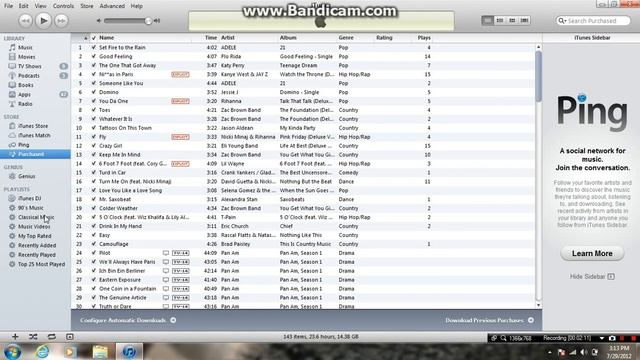
Task: Switch to Cover Flow view
Action: [524, 20]
